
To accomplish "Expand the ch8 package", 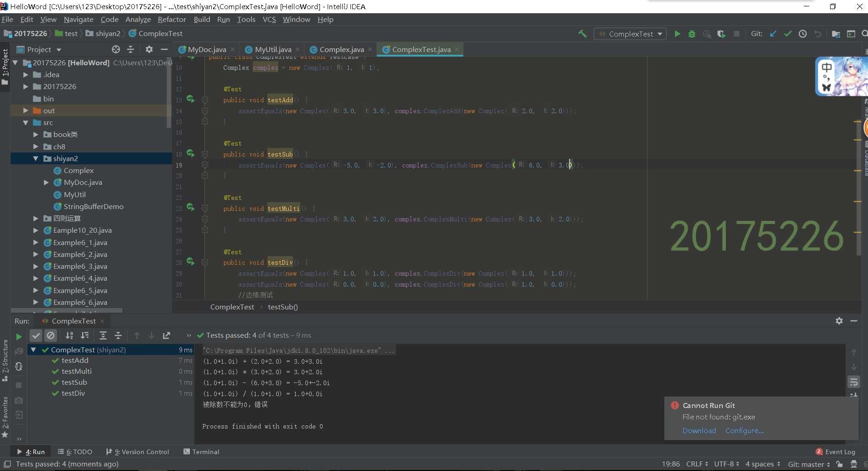I will click(x=36, y=147).
